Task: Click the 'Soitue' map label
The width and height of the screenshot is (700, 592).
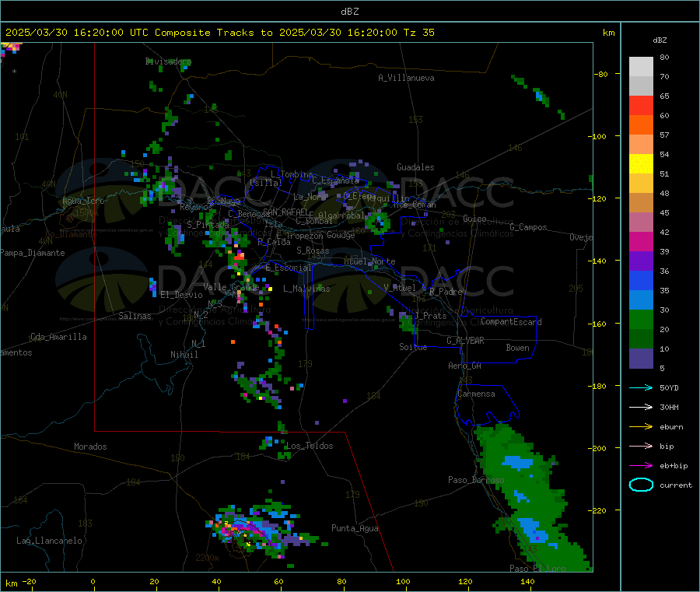Action: coord(413,347)
